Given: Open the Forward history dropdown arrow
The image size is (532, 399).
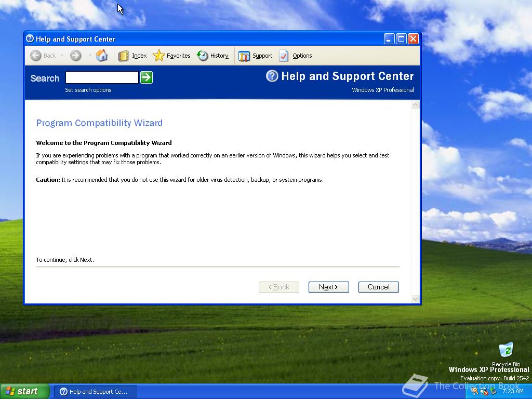Looking at the screenshot, I should pos(89,55).
